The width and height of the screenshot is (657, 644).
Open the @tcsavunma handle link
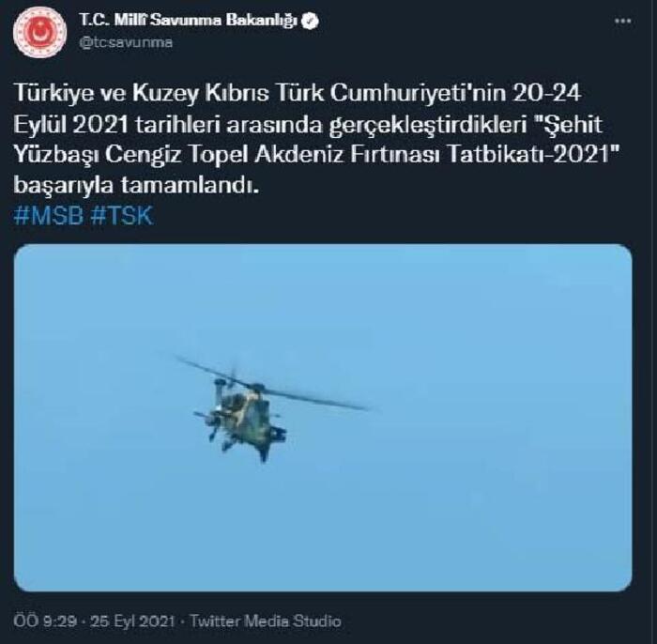coord(126,43)
